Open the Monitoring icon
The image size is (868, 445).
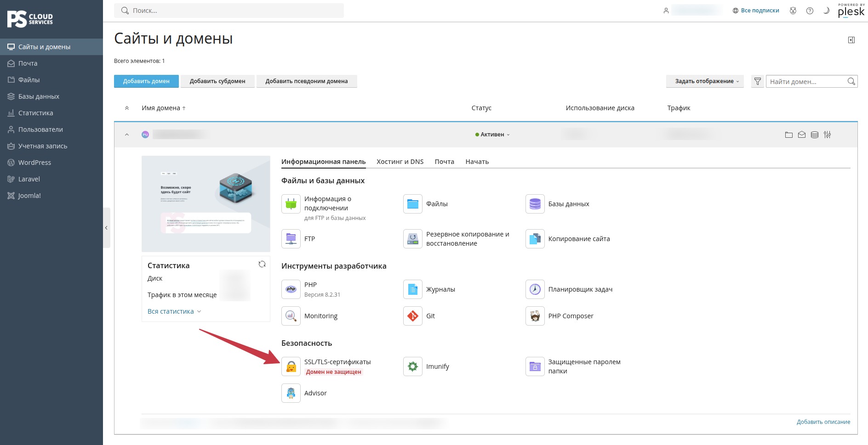(x=291, y=316)
